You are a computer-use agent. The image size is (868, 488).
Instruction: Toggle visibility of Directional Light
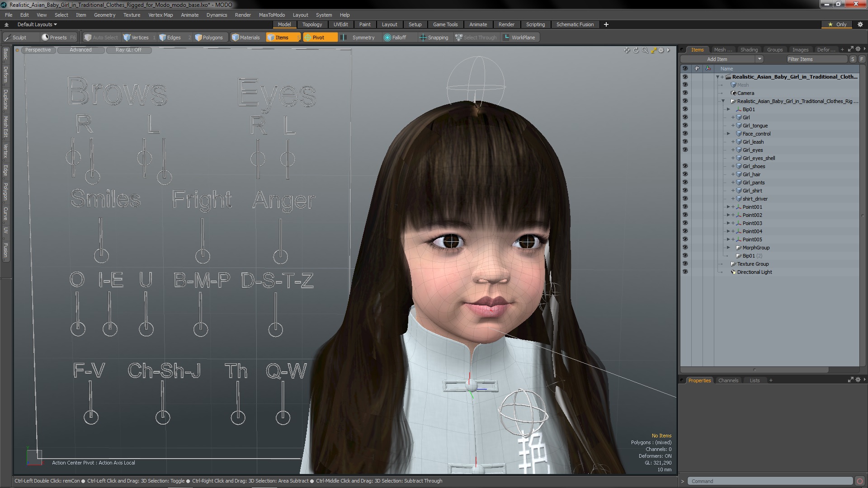(x=685, y=272)
